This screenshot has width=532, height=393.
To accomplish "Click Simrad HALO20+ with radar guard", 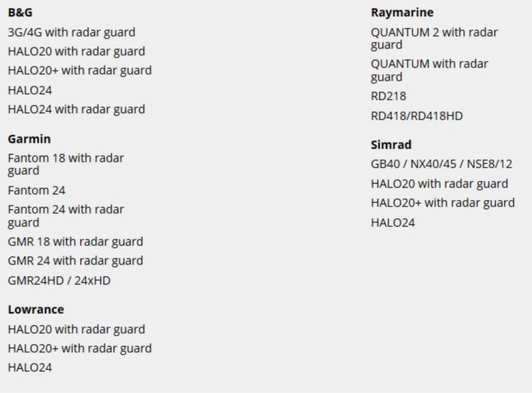I will point(443,203).
